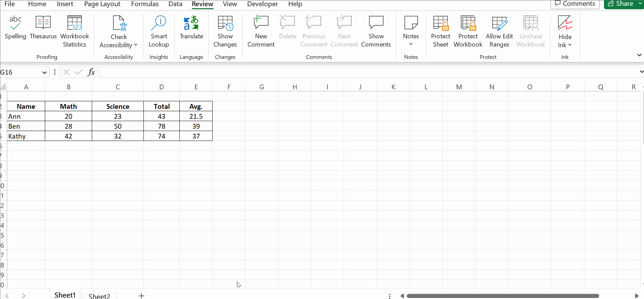Viewport: 644px width, 299px height.
Task: Open the Thesaurus tool
Action: [x=43, y=28]
